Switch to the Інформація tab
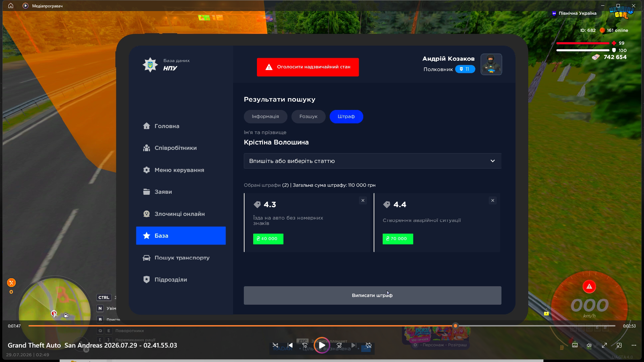 [265, 117]
